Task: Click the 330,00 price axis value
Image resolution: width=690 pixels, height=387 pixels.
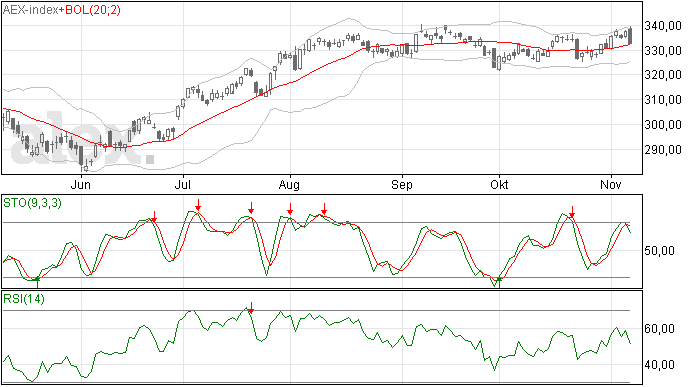Action: point(663,51)
